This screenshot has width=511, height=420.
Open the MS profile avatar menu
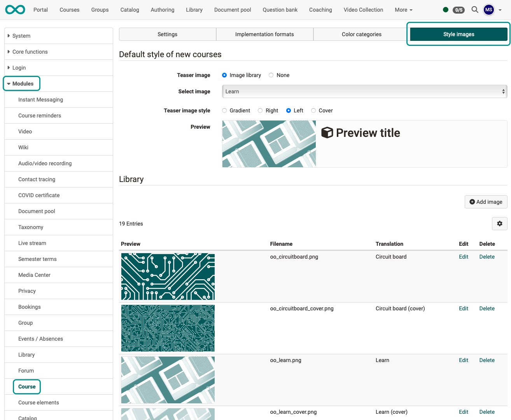(x=488, y=10)
